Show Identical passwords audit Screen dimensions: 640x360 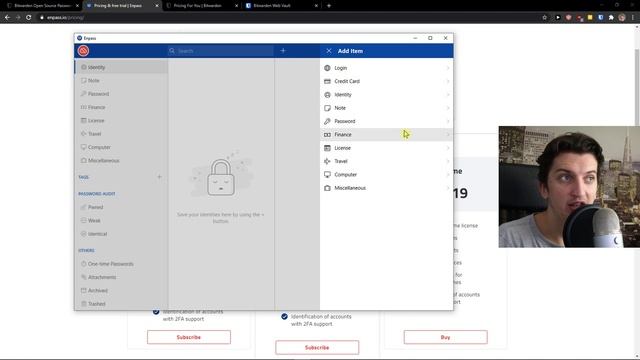(x=121, y=234)
